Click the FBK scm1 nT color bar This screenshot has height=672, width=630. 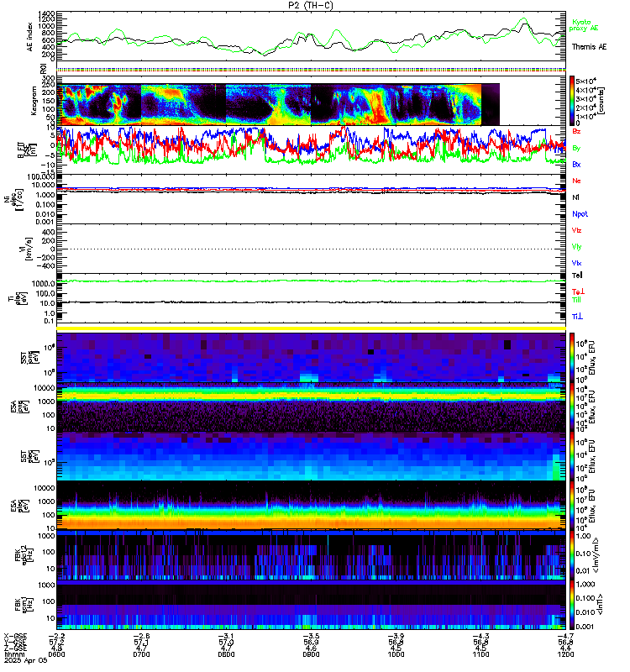point(572,605)
